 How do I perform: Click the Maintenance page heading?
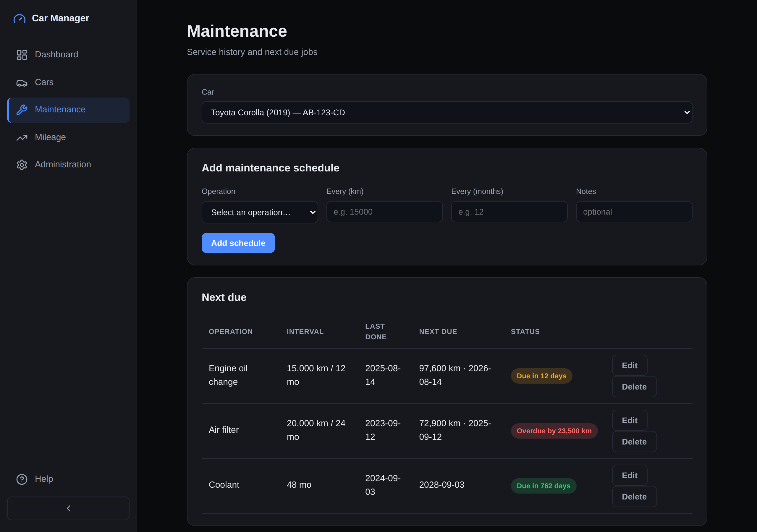(237, 31)
